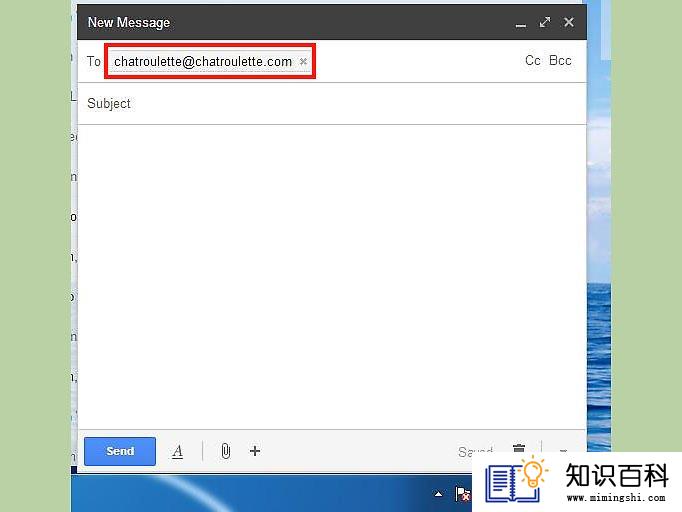Focus the Subject field

click(x=332, y=104)
